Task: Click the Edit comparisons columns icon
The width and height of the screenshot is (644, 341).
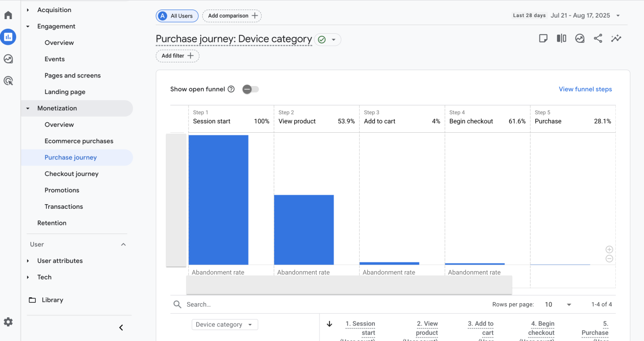Action: 561,39
